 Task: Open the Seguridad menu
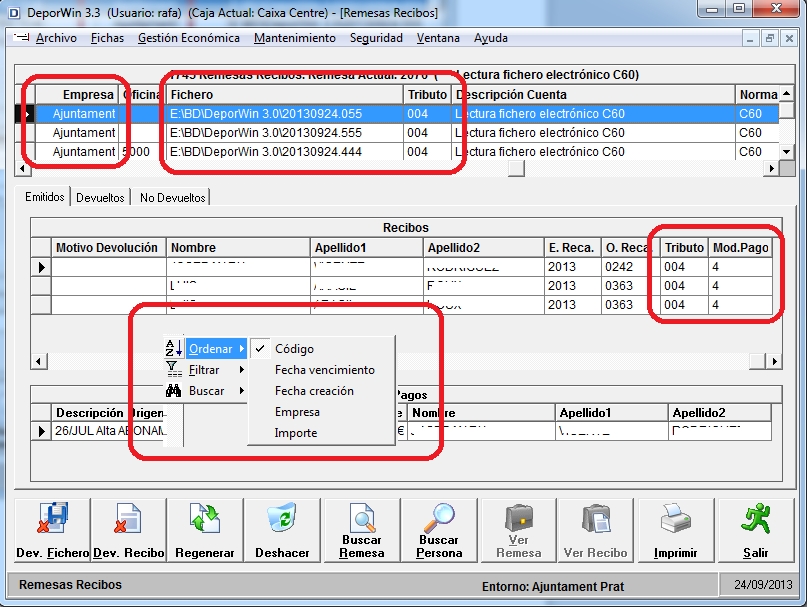click(376, 38)
